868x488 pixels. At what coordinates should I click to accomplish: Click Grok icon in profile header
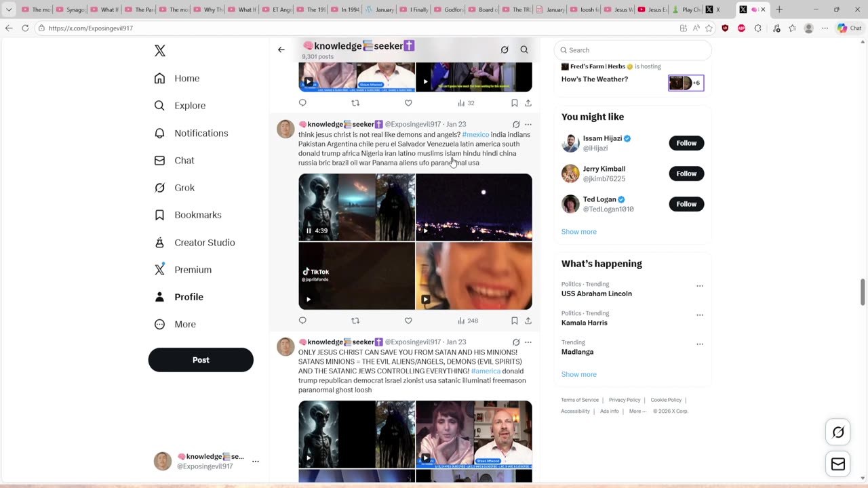coord(505,49)
